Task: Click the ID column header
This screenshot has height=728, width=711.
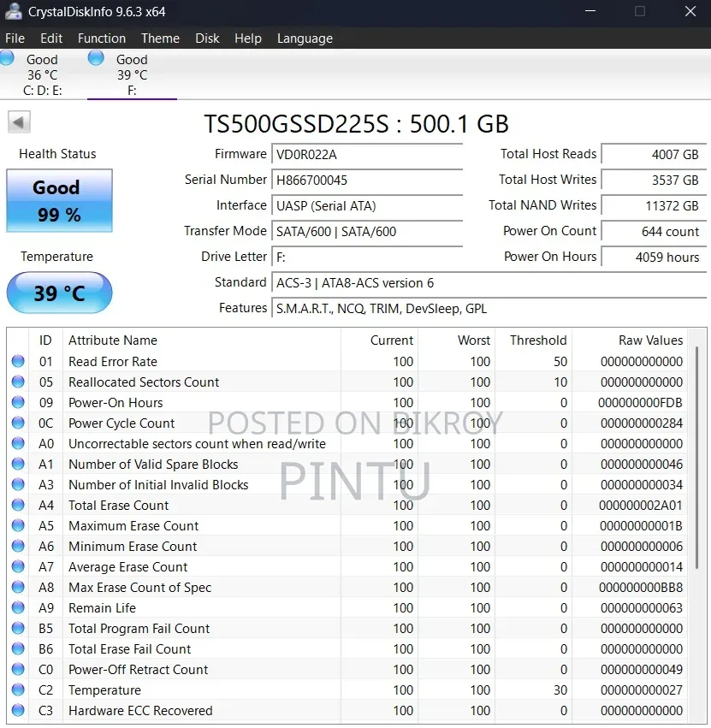Action: pos(45,340)
